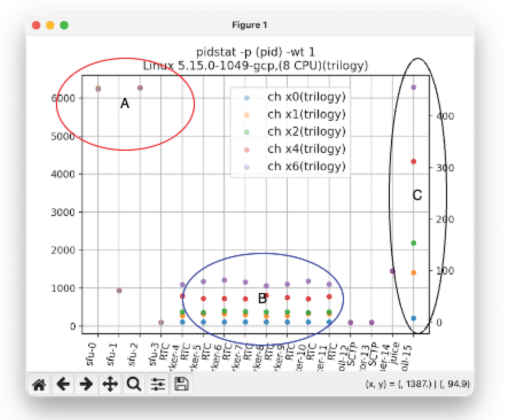Image resolution: width=505 pixels, height=420 pixels.
Task: Open the configure subplots sliders icon
Action: [158, 384]
